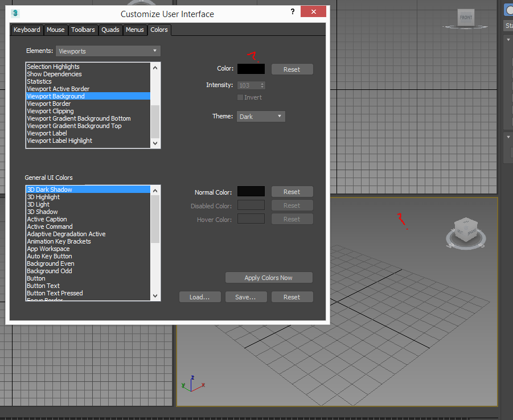Click scroll-up arrow of the Viewports elements list

[155, 67]
